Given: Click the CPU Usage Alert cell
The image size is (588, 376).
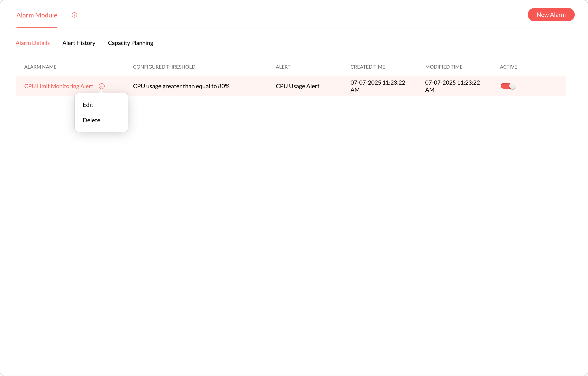Looking at the screenshot, I should 297,86.
